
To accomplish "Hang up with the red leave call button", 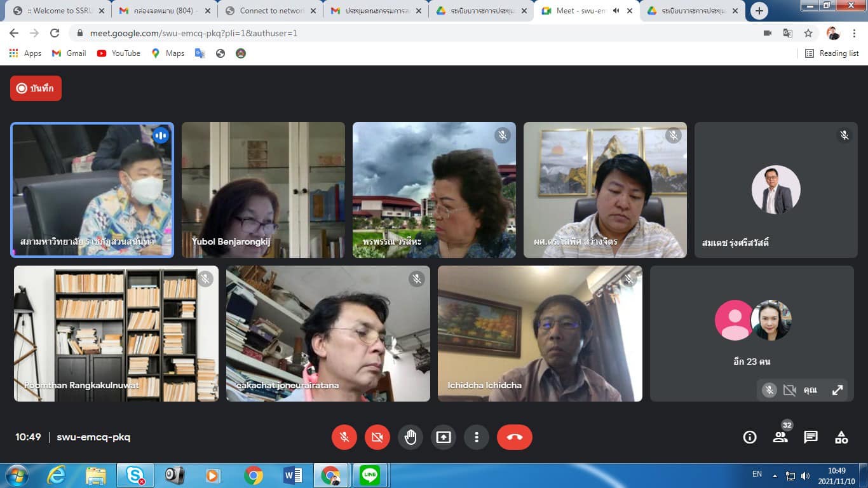I will click(x=514, y=437).
